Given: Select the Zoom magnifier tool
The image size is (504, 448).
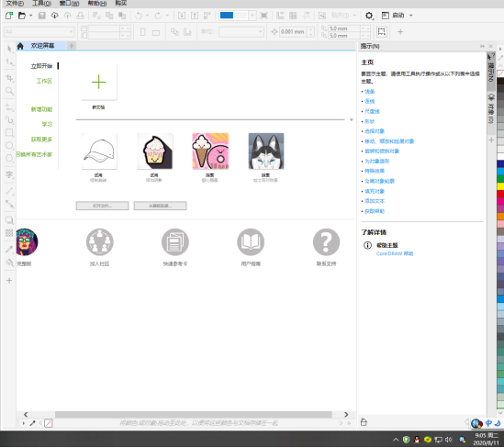Looking at the screenshot, I should tap(9, 91).
